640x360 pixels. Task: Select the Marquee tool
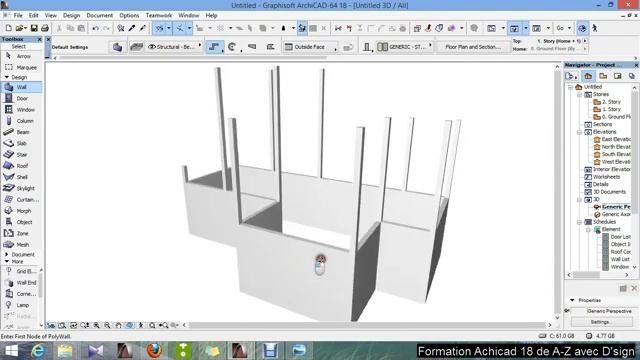pos(21,67)
